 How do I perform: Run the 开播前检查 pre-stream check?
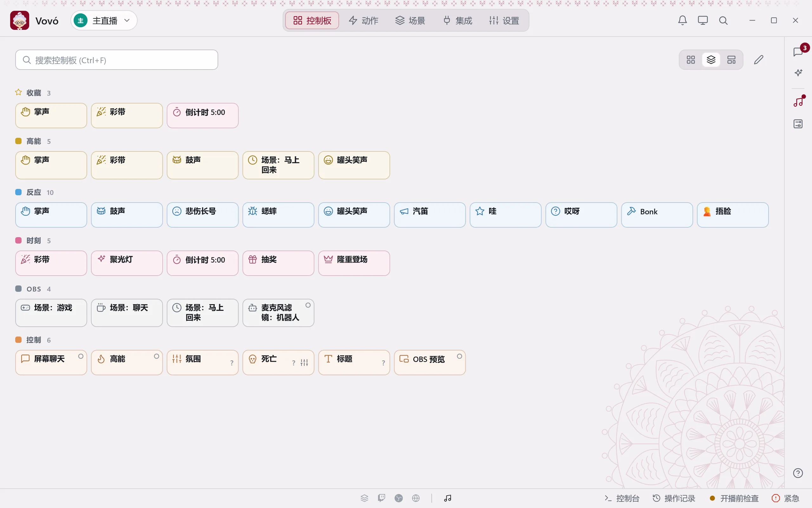[734, 498]
